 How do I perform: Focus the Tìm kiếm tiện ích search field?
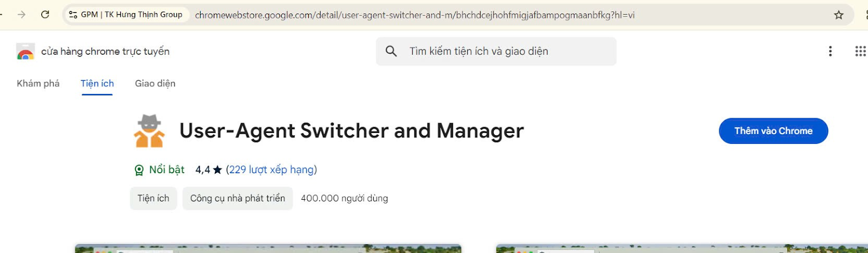point(496,51)
